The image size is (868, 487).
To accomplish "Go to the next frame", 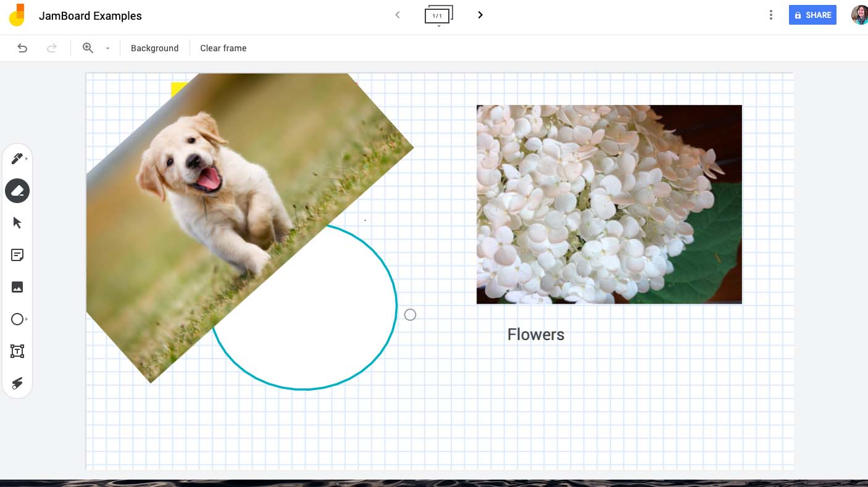I will tap(480, 15).
